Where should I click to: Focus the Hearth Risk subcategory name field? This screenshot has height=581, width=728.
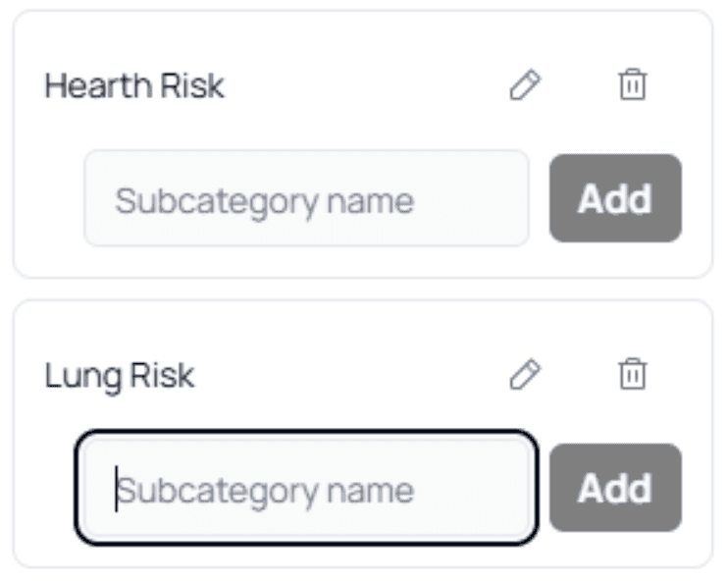(306, 199)
